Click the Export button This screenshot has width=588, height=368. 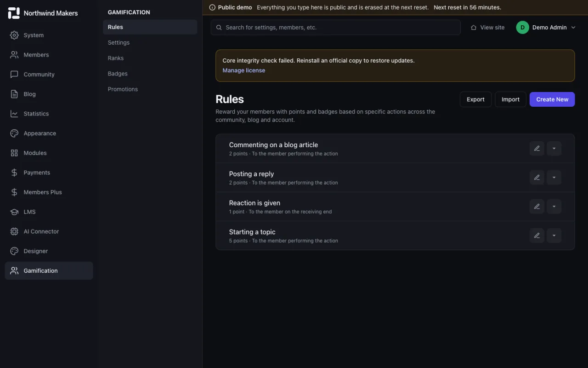(x=475, y=99)
